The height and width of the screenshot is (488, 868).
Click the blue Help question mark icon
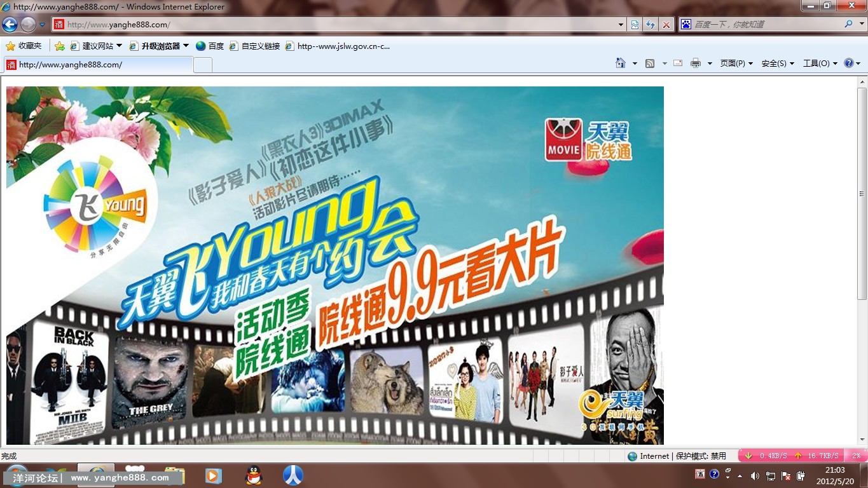tap(849, 63)
